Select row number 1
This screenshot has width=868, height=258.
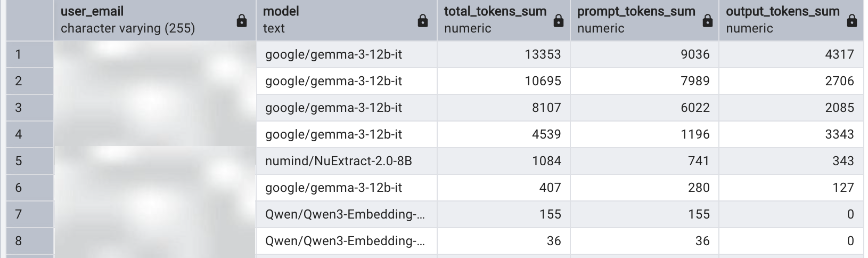click(30, 54)
